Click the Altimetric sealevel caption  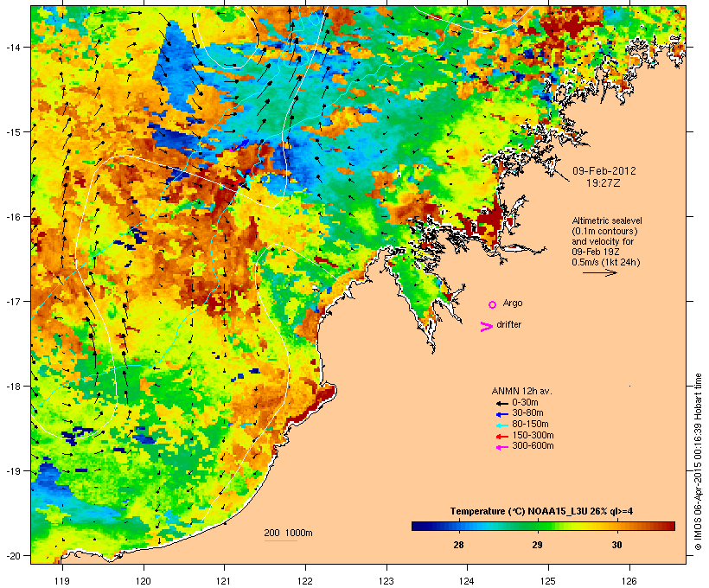coord(607,220)
